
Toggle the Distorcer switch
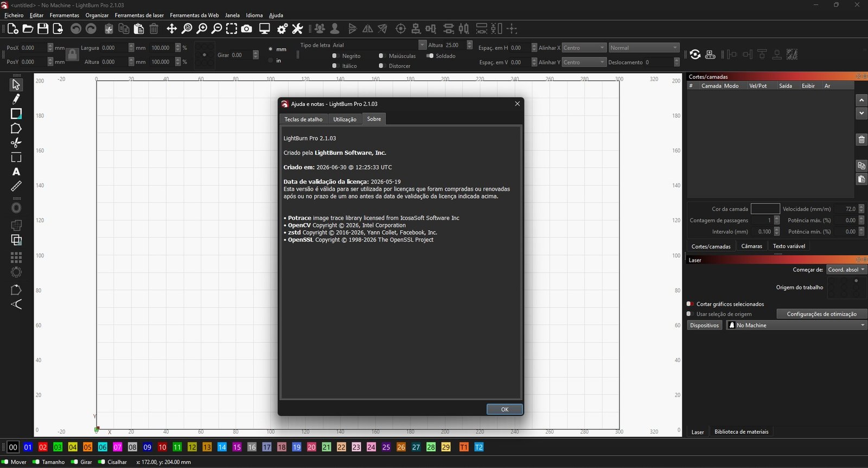(381, 66)
